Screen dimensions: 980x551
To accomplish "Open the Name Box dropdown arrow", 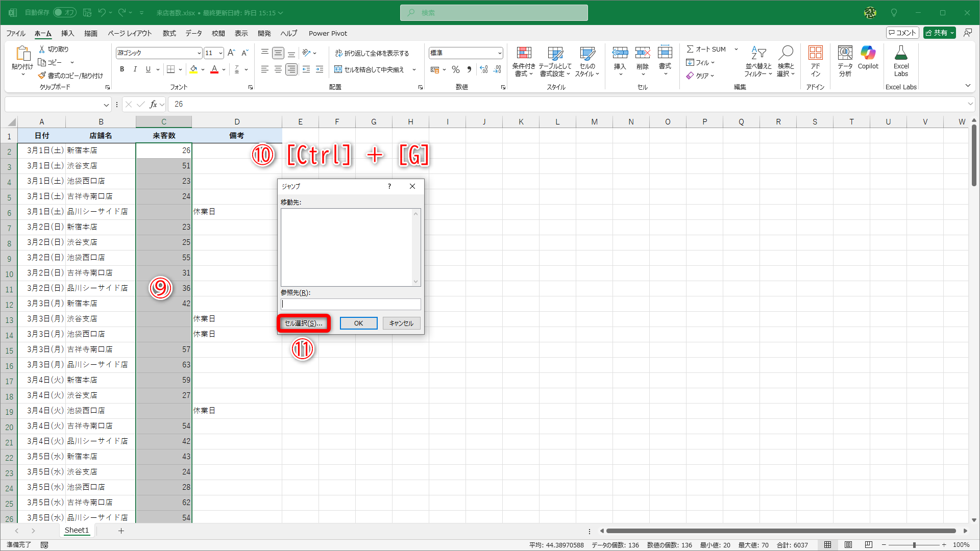I will pyautogui.click(x=106, y=105).
